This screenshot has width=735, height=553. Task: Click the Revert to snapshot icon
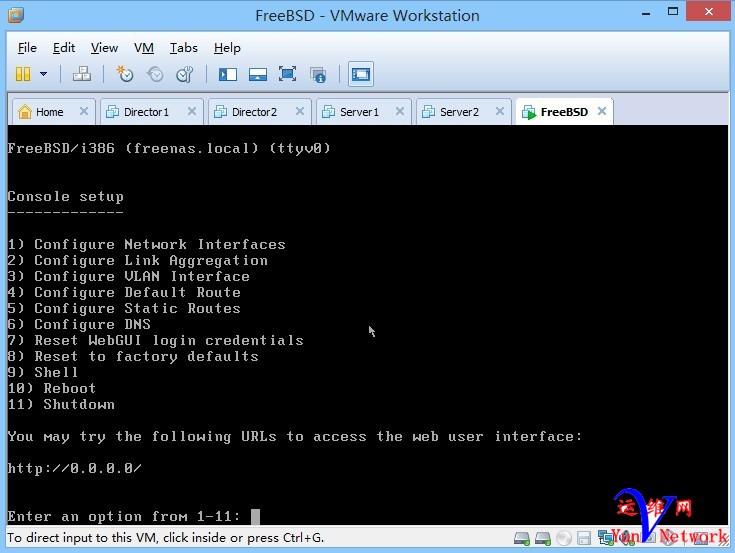click(155, 74)
